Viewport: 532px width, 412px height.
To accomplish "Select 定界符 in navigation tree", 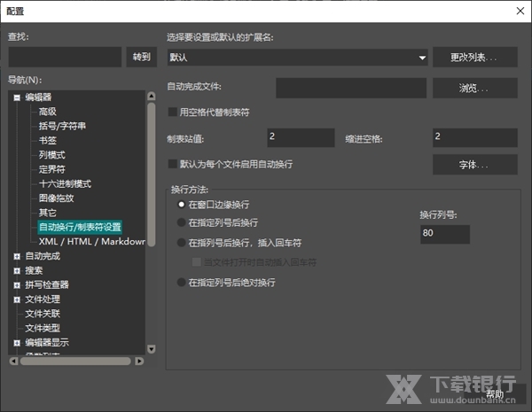I will pos(51,169).
